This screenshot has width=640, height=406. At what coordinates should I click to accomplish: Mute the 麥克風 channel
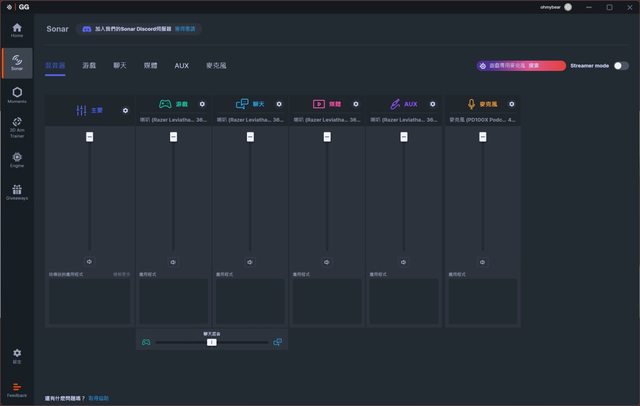pos(481,262)
